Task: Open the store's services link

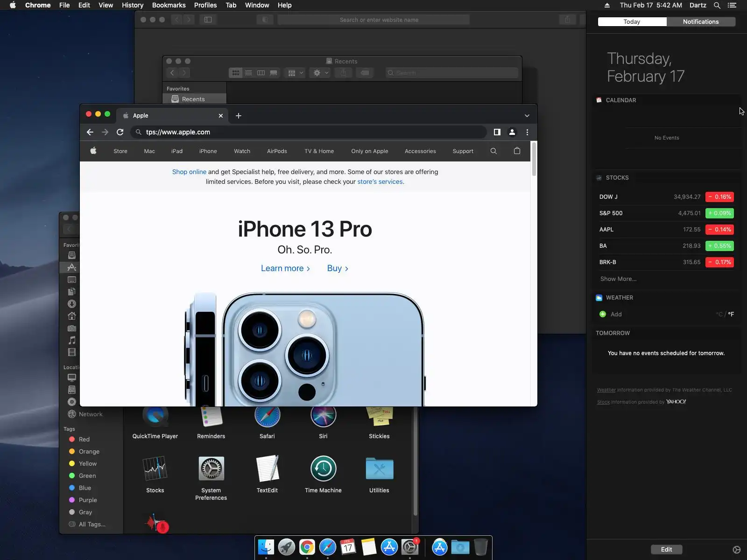Action: pyautogui.click(x=380, y=182)
